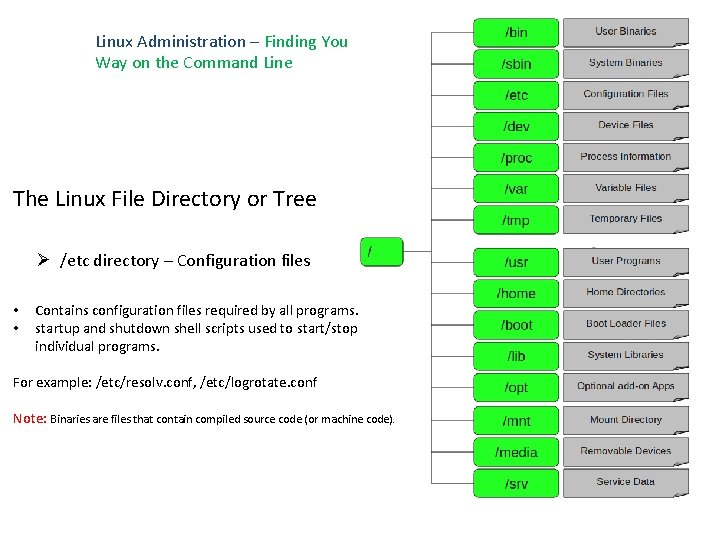Select the /media directory box
720x540 pixels.
(x=516, y=452)
